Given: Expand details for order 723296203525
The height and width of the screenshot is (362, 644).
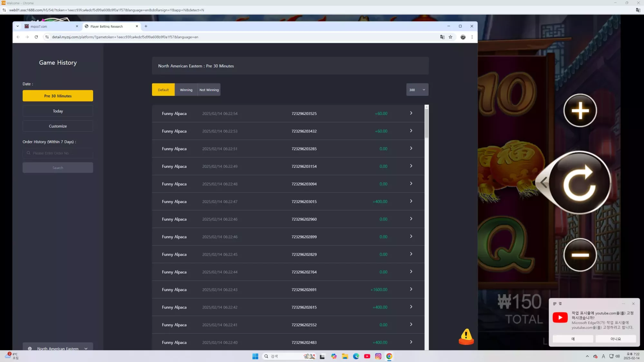Looking at the screenshot, I should click(x=411, y=113).
